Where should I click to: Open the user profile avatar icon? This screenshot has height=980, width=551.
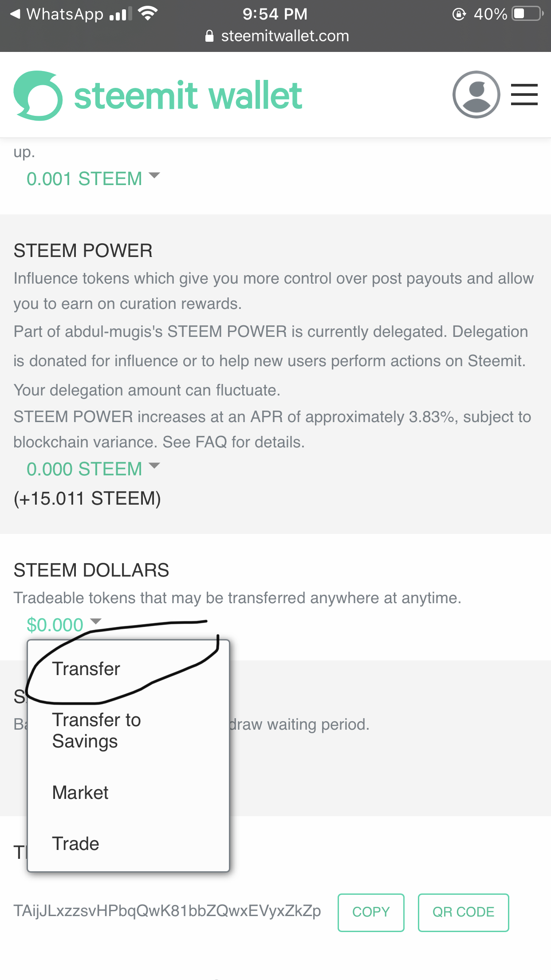(476, 95)
